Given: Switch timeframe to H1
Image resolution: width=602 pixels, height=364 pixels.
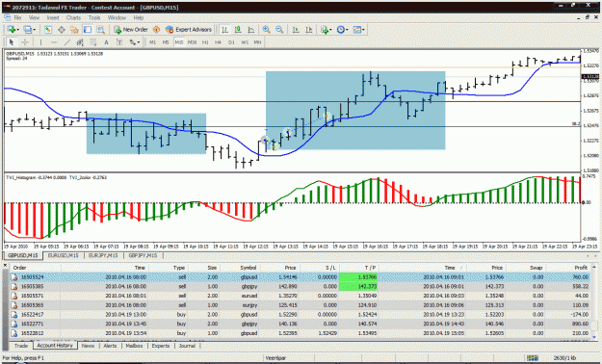Looking at the screenshot, I should click(x=205, y=42).
